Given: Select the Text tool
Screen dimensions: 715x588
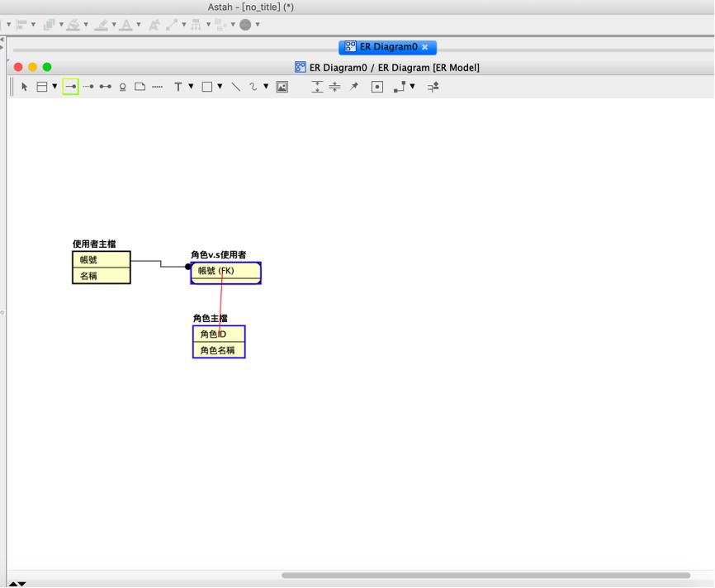Looking at the screenshot, I should click(178, 87).
